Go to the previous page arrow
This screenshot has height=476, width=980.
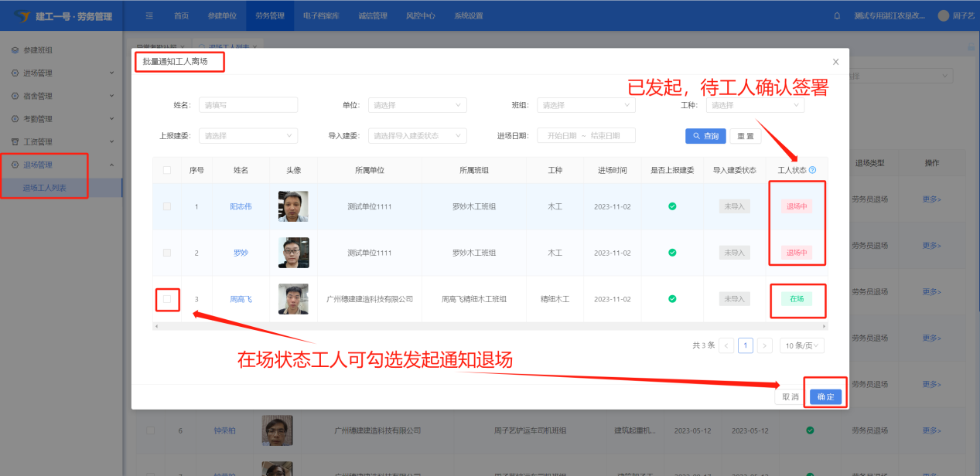coord(726,345)
